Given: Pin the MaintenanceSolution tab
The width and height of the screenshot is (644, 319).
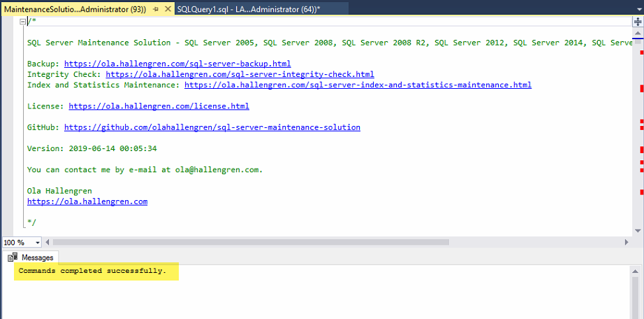Looking at the screenshot, I should coord(156,10).
